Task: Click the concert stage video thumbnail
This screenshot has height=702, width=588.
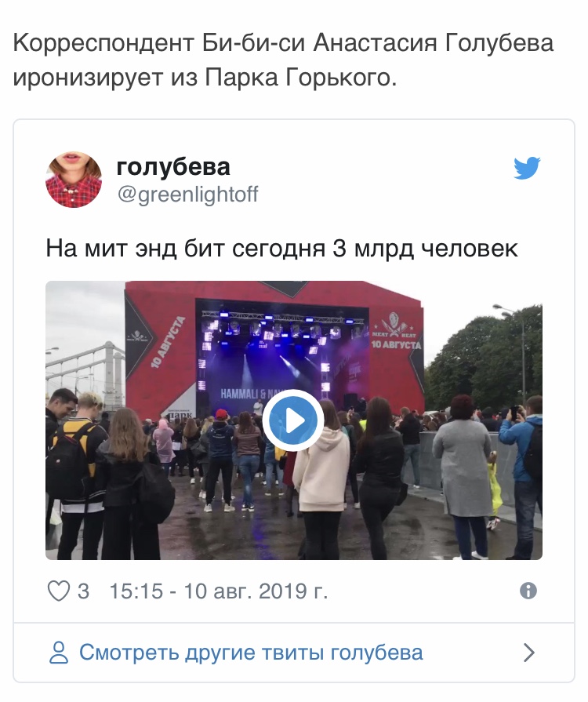Action: 293,420
